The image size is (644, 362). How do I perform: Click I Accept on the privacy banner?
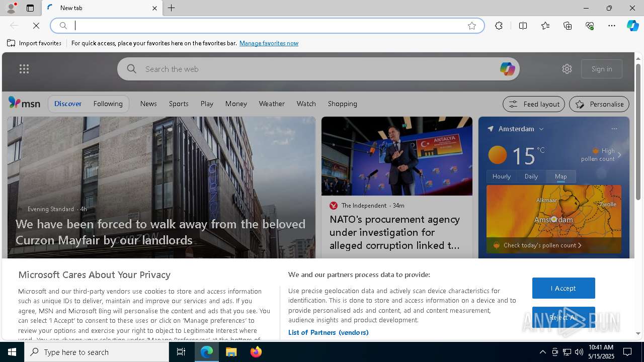click(x=563, y=288)
